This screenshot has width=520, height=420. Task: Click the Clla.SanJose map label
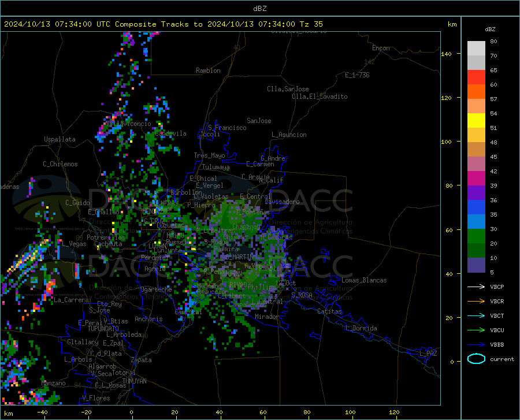(x=288, y=89)
